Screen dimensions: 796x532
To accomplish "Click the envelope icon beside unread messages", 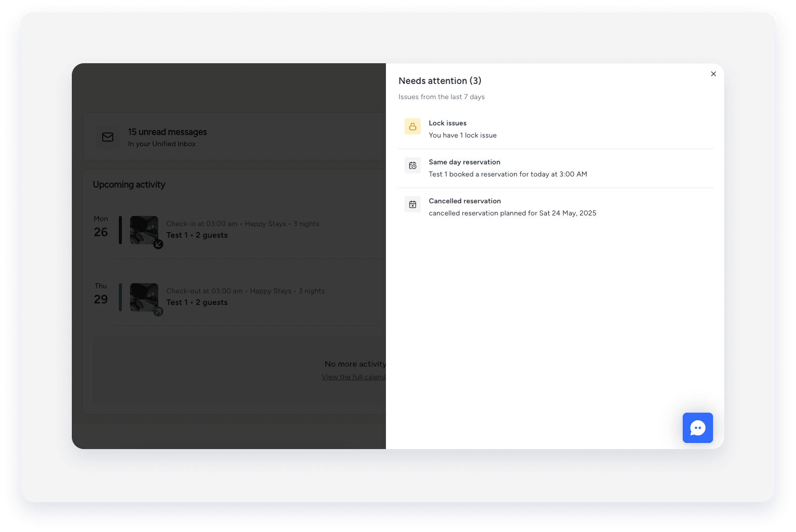I will (108, 137).
